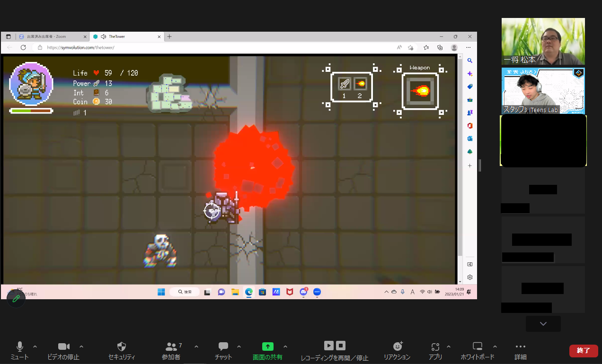This screenshot has width=602, height=364.
Task: Open the ホワイトボード whiteboard
Action: pos(478,351)
